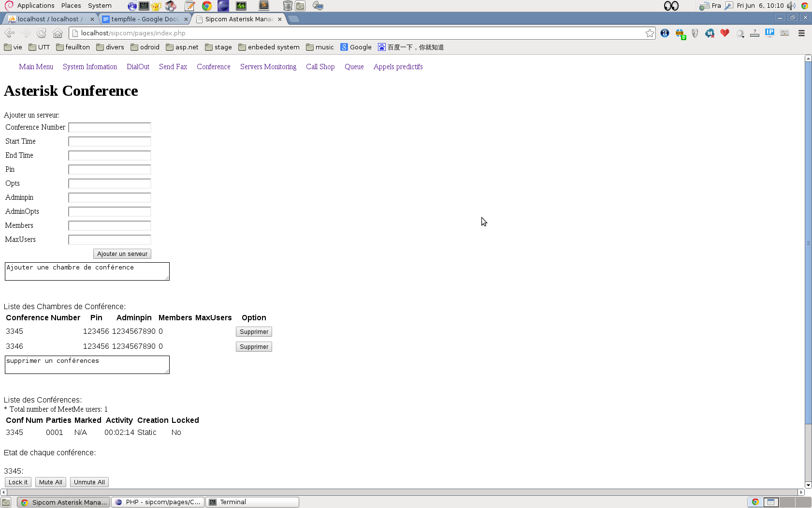Click the home page icon
This screenshot has height=508, width=812.
coord(58,33)
